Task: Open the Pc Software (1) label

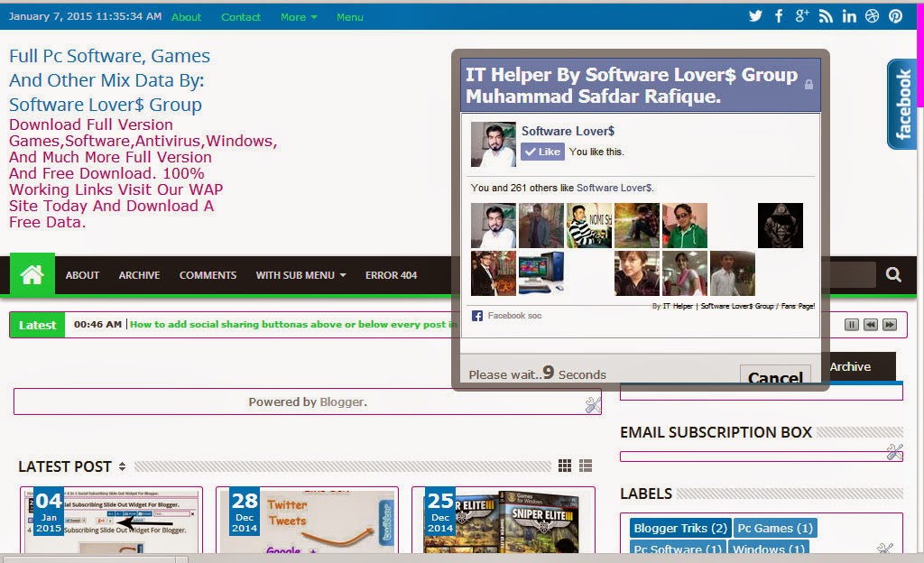Action: [x=678, y=549]
